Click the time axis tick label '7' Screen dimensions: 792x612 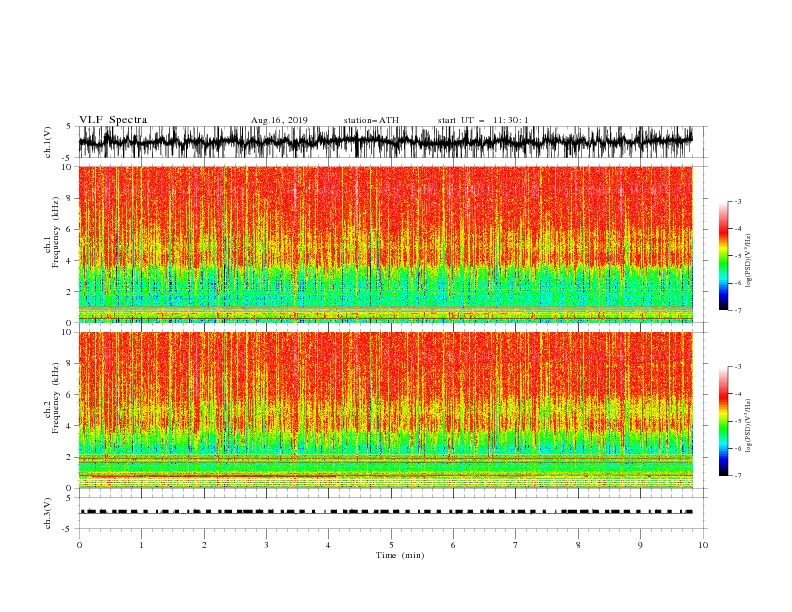(516, 545)
